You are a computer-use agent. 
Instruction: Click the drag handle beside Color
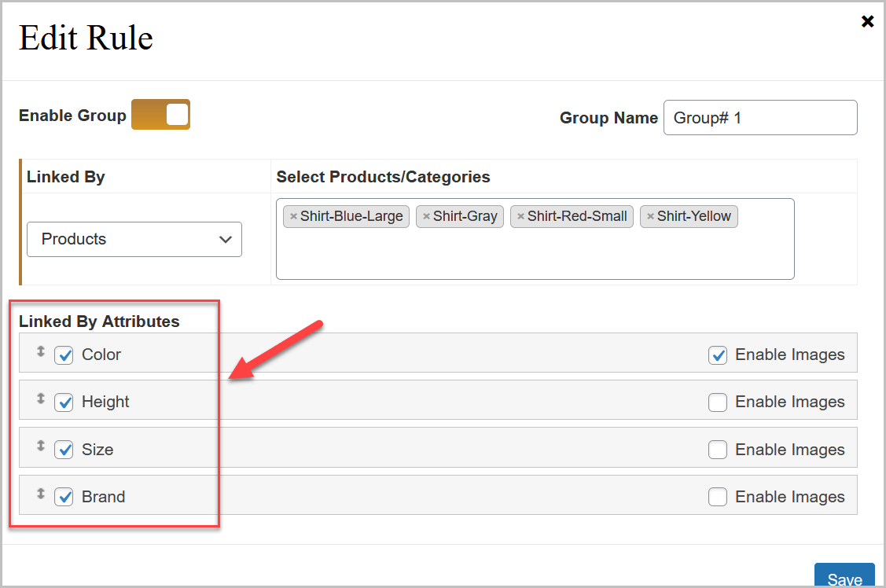point(41,352)
